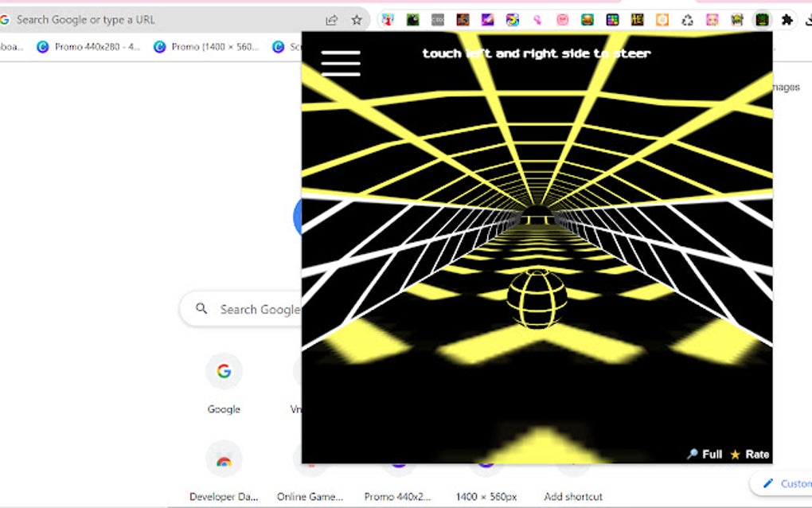The image size is (812, 508).
Task: Open the burger game extension icon
Action: pyautogui.click(x=588, y=20)
